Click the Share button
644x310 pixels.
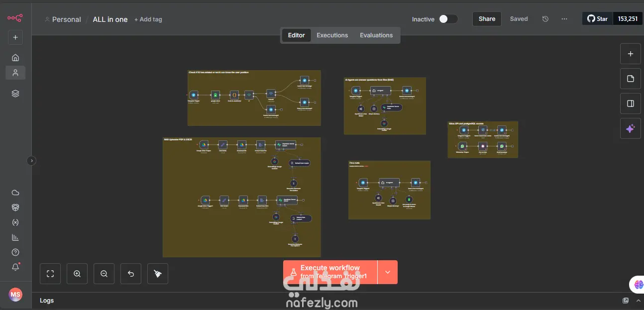pos(487,19)
